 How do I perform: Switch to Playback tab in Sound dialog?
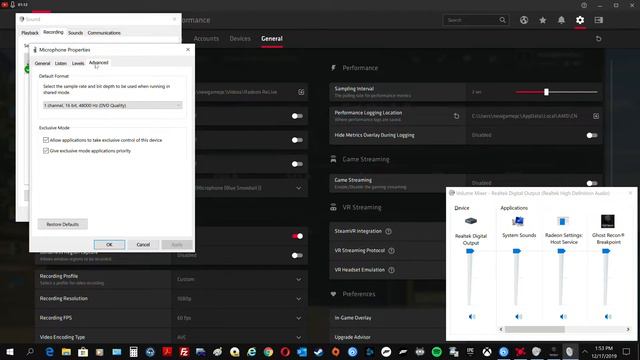pyautogui.click(x=30, y=33)
